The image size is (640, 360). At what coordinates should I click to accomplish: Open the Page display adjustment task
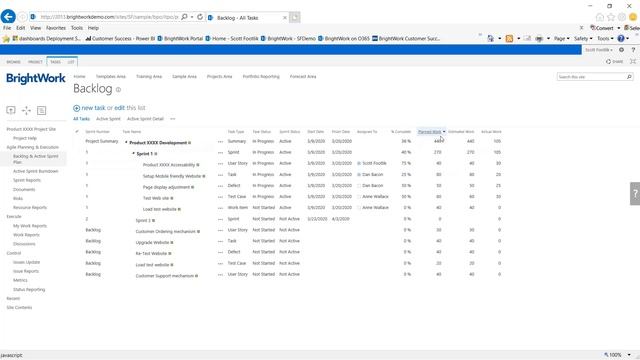pyautogui.click(x=166, y=187)
